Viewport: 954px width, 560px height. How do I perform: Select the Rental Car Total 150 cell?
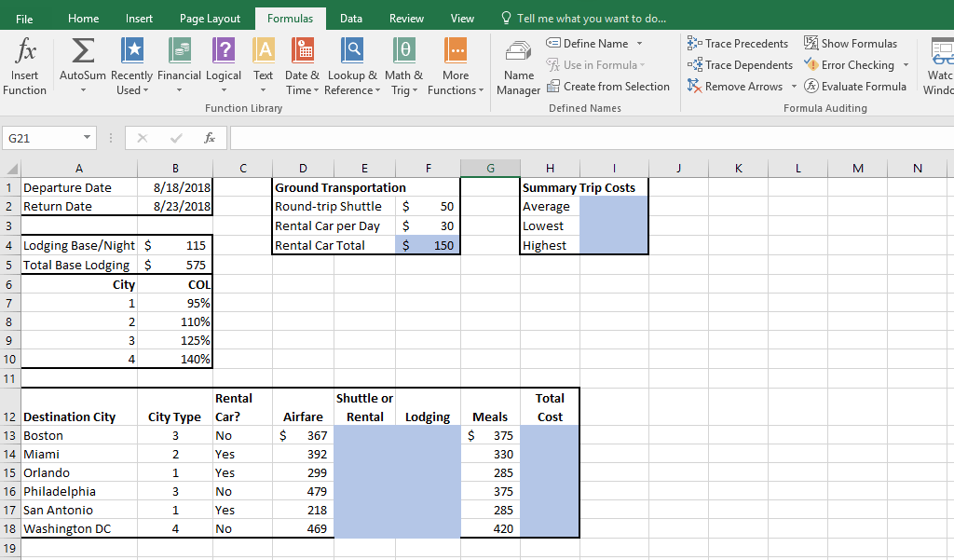point(428,245)
